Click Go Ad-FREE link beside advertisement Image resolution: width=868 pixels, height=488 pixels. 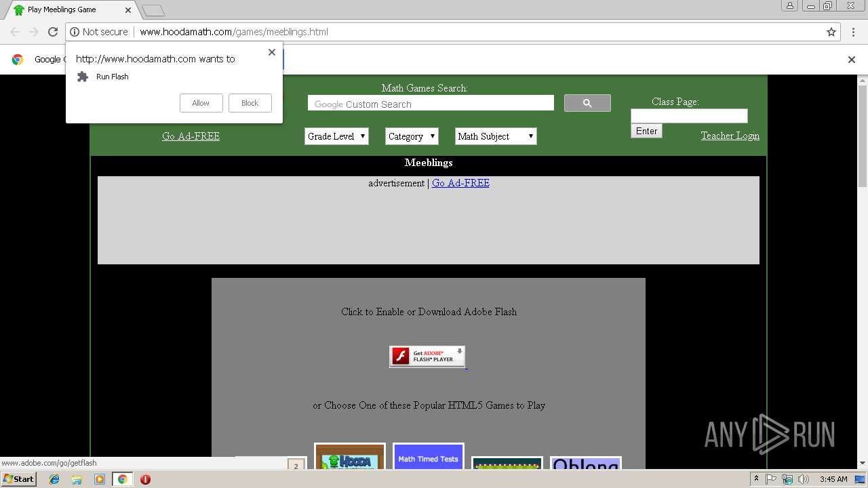460,183
